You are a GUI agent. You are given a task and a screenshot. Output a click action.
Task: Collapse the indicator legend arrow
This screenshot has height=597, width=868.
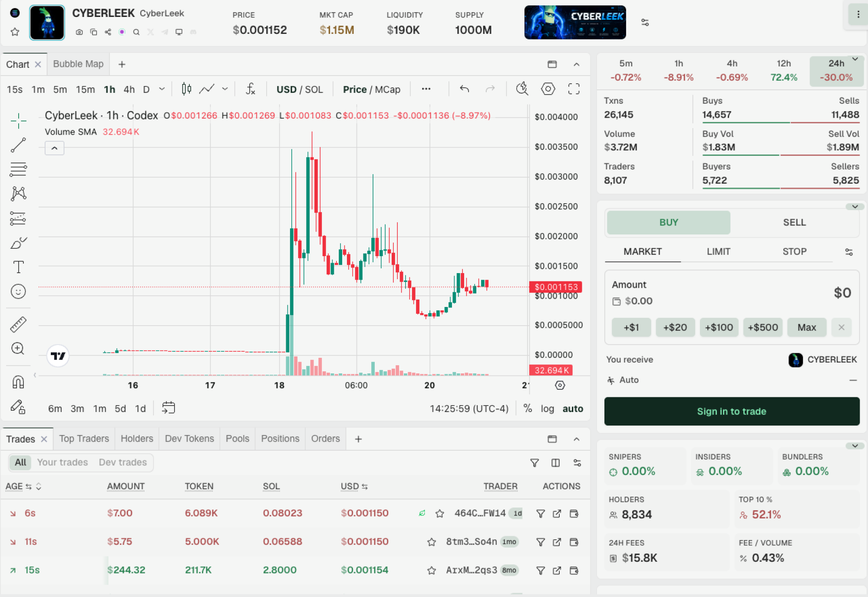pos(54,148)
